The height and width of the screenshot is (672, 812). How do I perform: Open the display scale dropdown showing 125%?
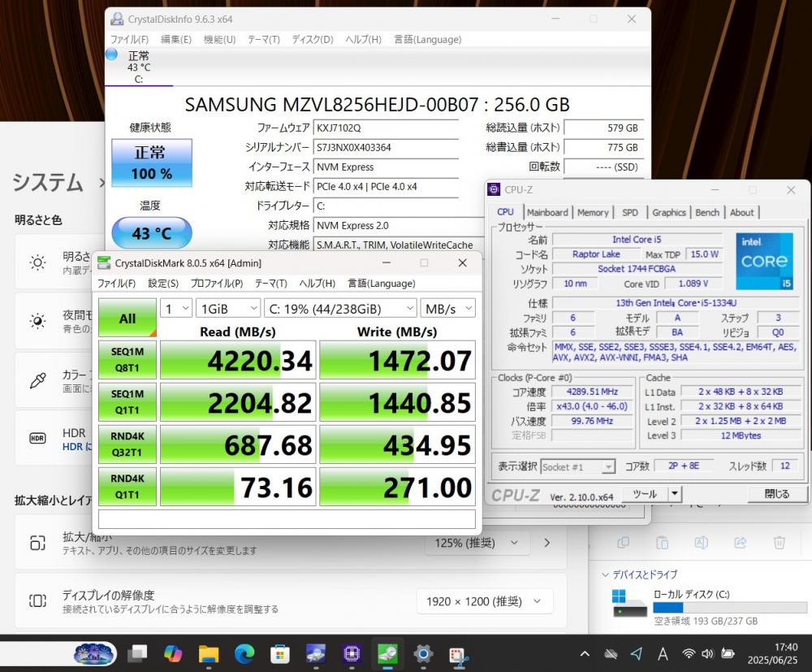click(477, 543)
